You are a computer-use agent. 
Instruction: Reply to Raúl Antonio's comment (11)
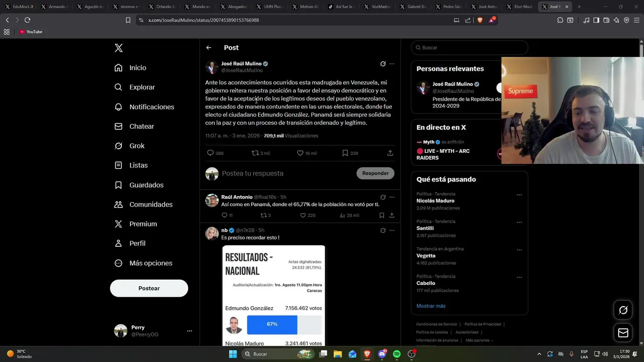(227, 215)
